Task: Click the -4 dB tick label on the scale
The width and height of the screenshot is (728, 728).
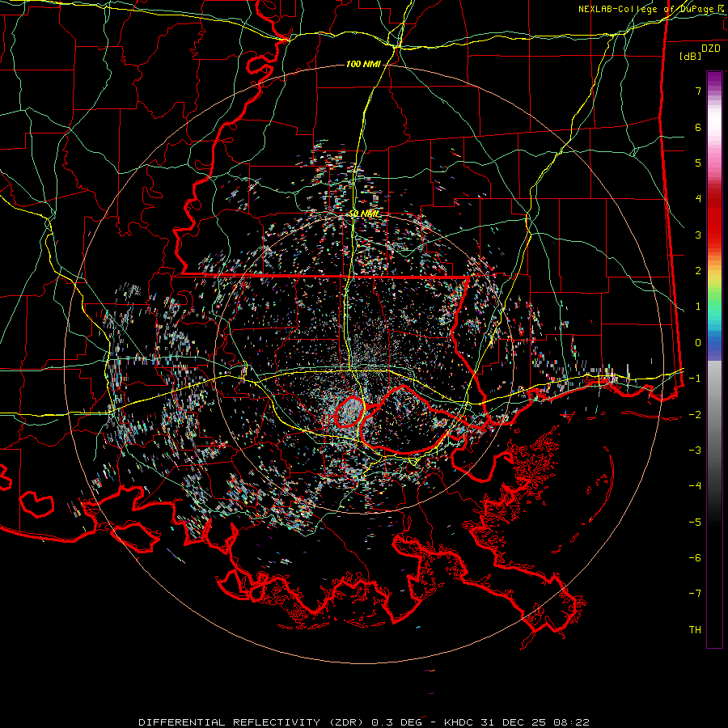Action: (x=695, y=486)
